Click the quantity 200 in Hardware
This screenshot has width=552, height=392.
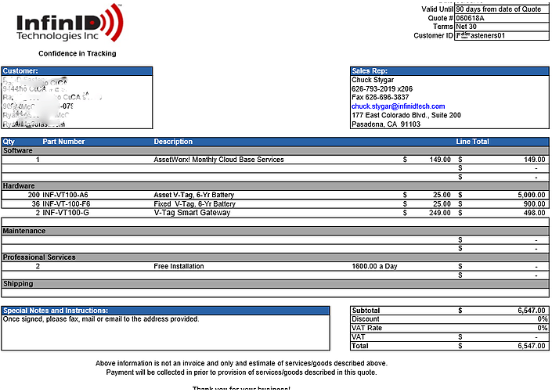pos(34,195)
